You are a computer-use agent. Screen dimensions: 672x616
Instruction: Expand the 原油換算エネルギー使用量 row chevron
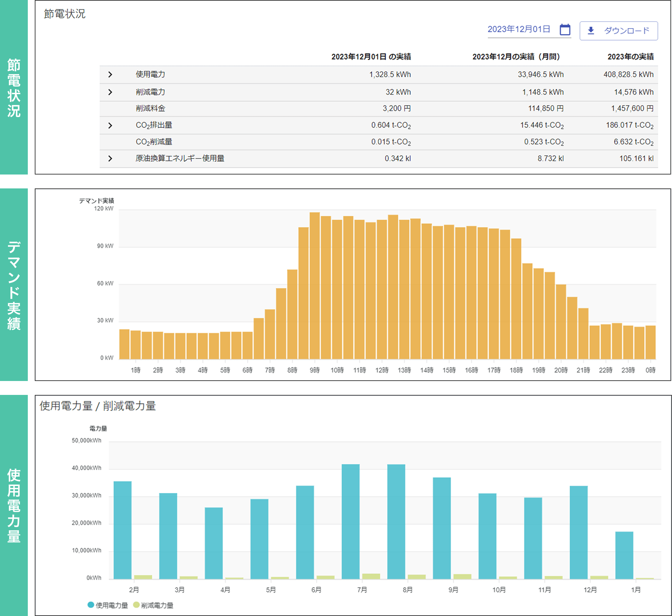pyautogui.click(x=110, y=159)
